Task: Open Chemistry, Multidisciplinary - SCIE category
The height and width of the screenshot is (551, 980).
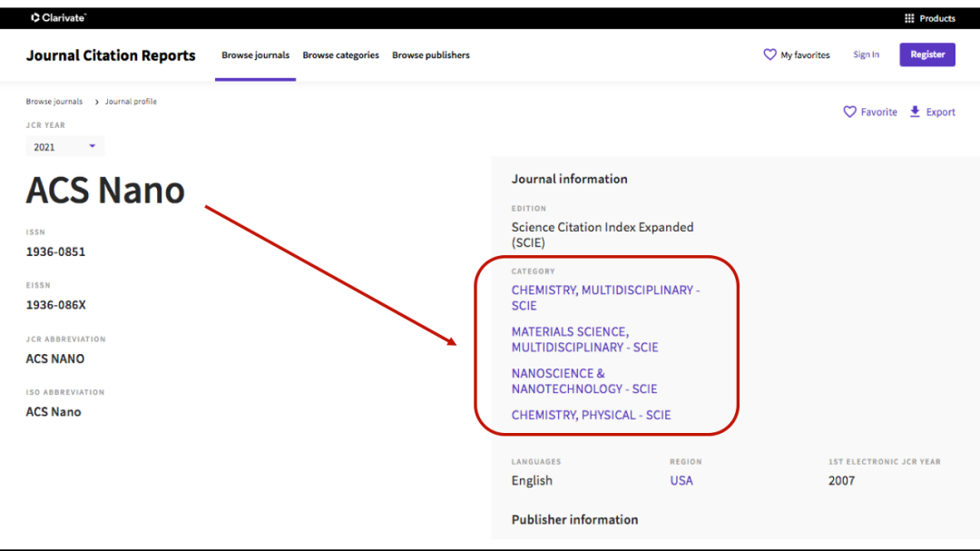Action: pos(605,298)
